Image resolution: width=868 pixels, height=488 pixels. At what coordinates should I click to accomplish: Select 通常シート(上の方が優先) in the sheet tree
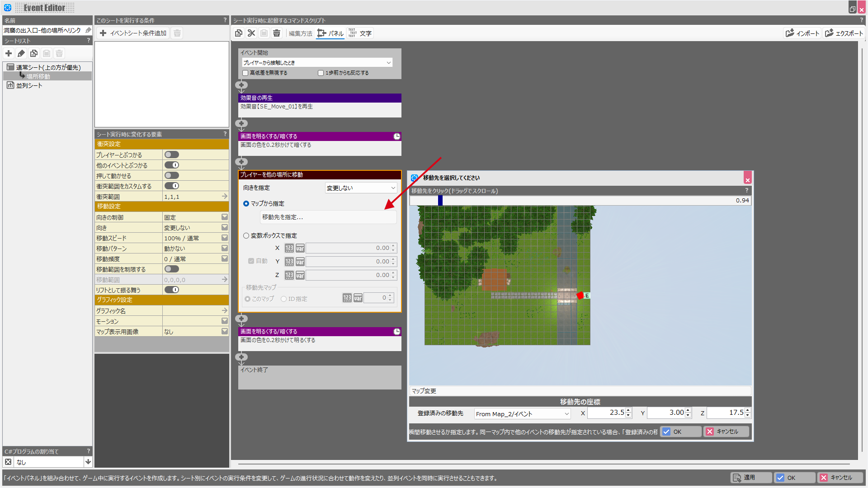point(48,67)
